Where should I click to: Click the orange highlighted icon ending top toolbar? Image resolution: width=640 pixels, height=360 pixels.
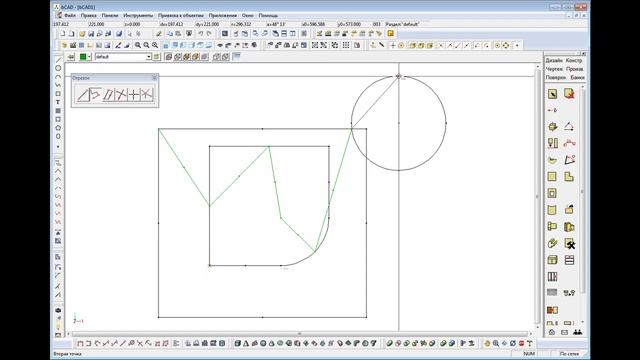coord(391,33)
